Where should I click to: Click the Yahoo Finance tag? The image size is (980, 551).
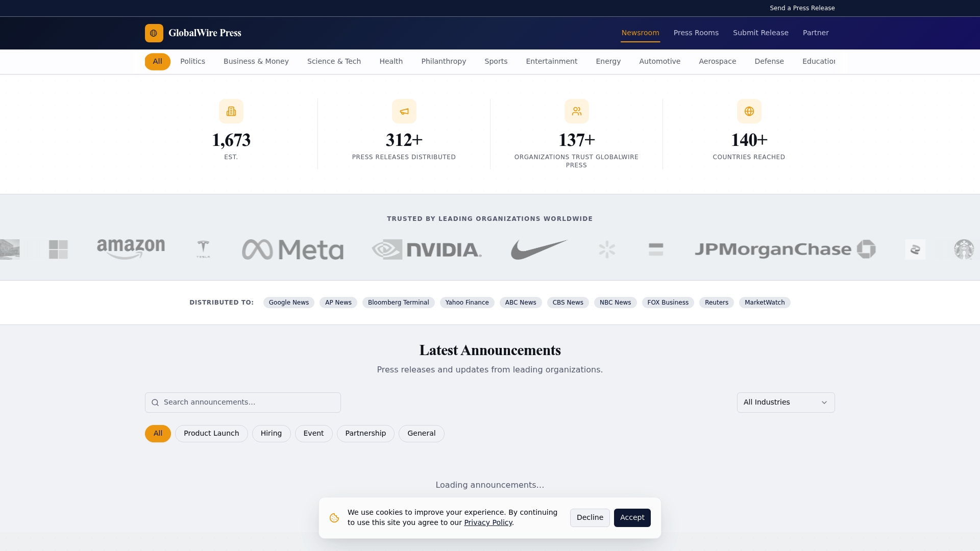(x=467, y=303)
